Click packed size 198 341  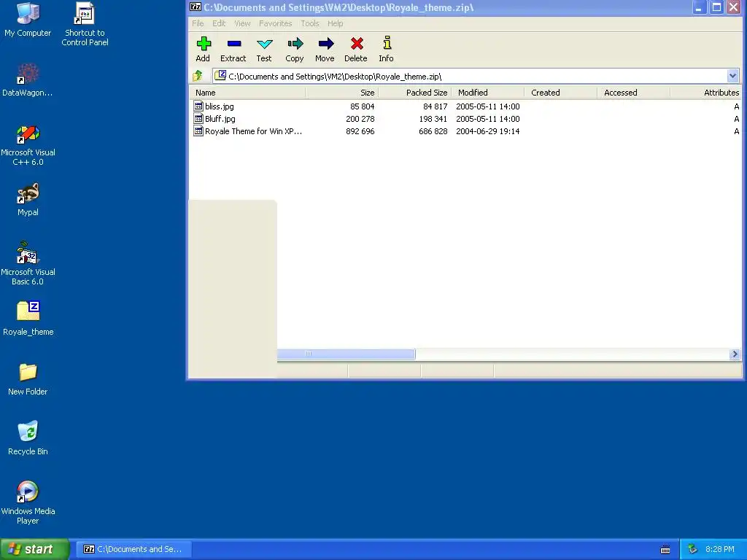[x=433, y=119]
